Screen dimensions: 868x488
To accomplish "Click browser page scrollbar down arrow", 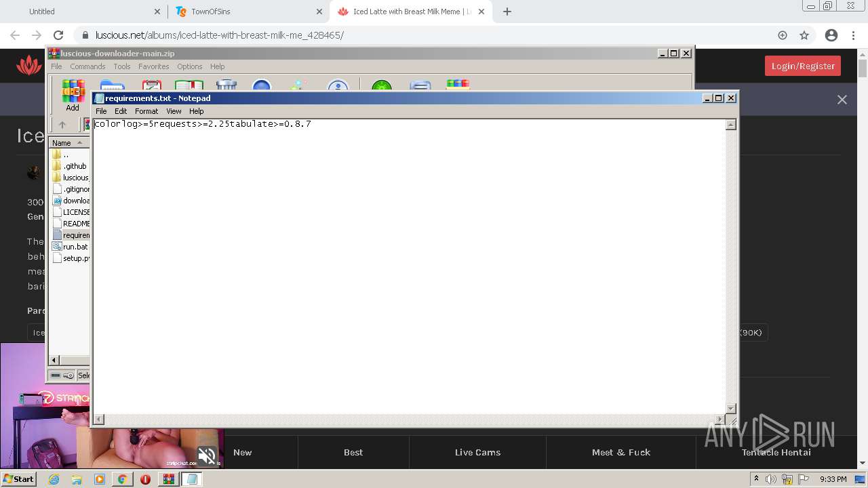I will tap(863, 463).
